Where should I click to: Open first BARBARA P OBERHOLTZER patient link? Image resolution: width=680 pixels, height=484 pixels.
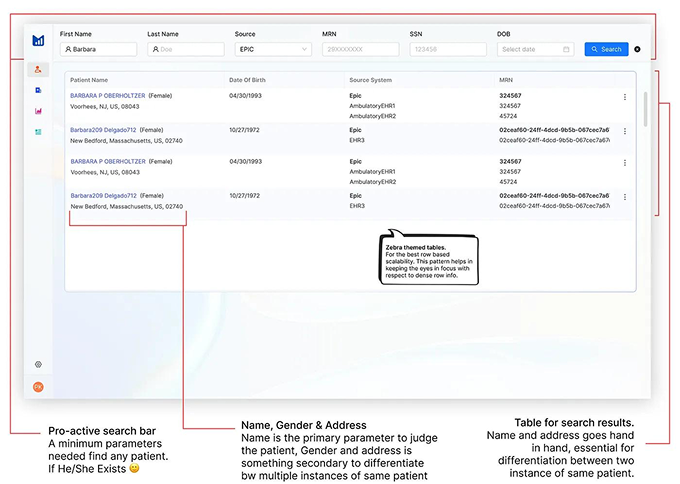point(108,95)
